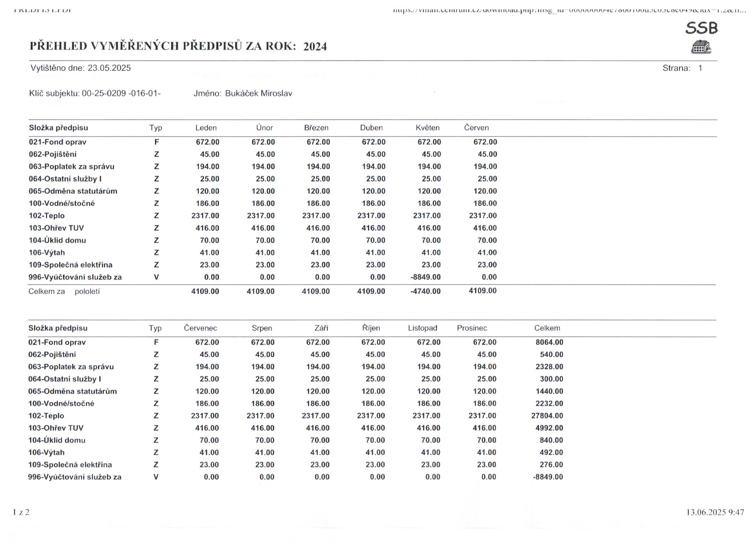Screen dimensions: 756x550
Task: Select the Vodné/stočné 186.00 value under Duben
Action: click(374, 203)
